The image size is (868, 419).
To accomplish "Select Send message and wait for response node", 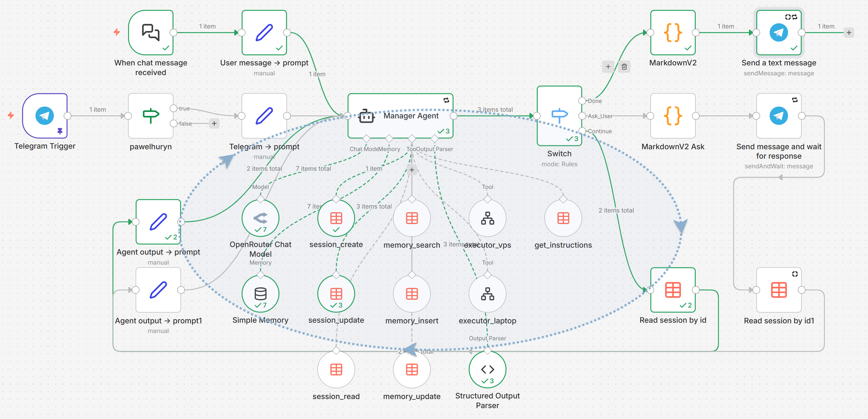I will click(x=778, y=116).
